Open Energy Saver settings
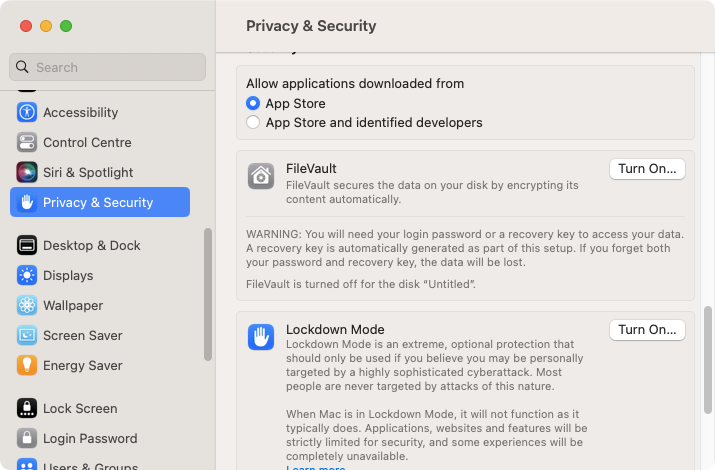 click(100, 365)
